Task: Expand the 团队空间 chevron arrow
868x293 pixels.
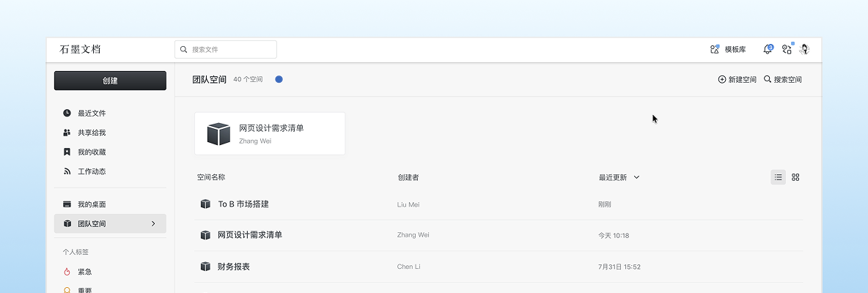Action: point(153,224)
